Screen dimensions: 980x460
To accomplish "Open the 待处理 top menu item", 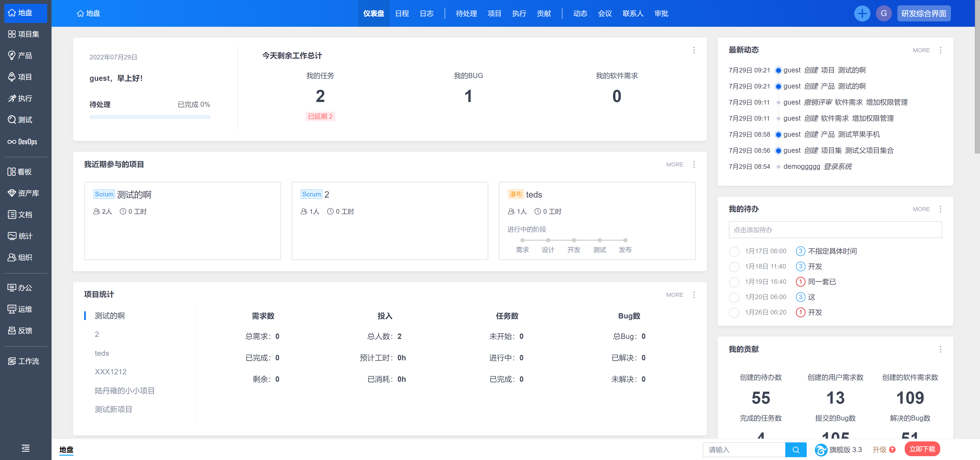I will tap(466, 14).
